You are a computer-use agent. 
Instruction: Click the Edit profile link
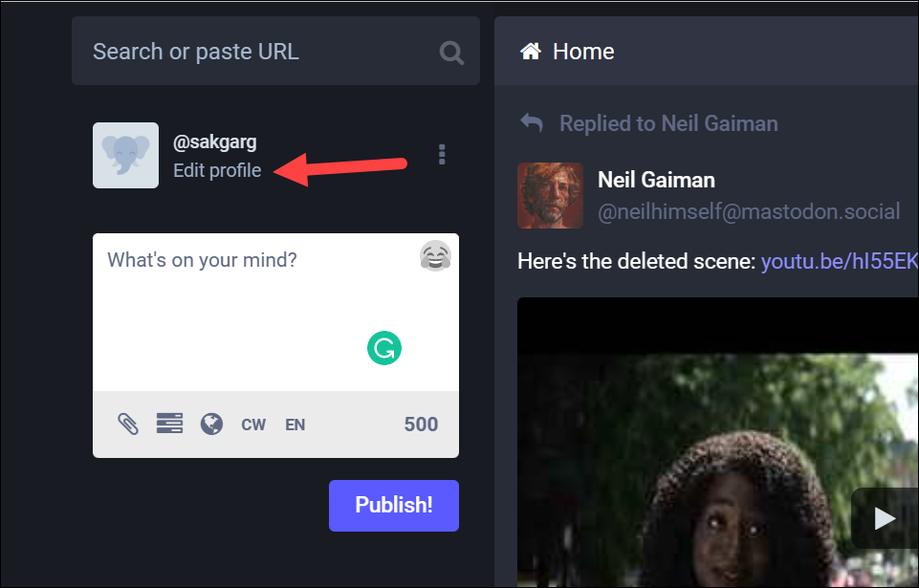coord(217,170)
